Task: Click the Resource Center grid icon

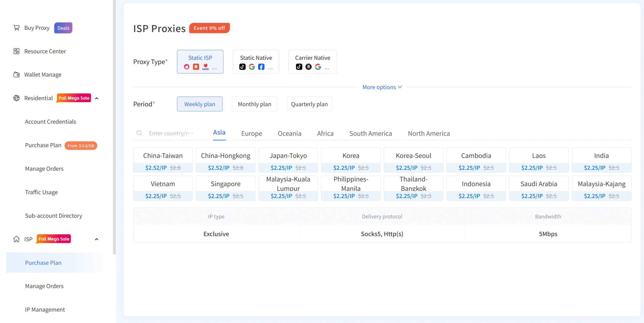Action: pos(17,51)
